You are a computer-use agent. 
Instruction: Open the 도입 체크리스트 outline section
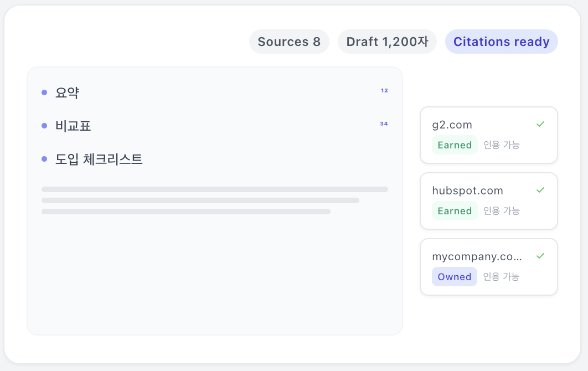click(99, 159)
